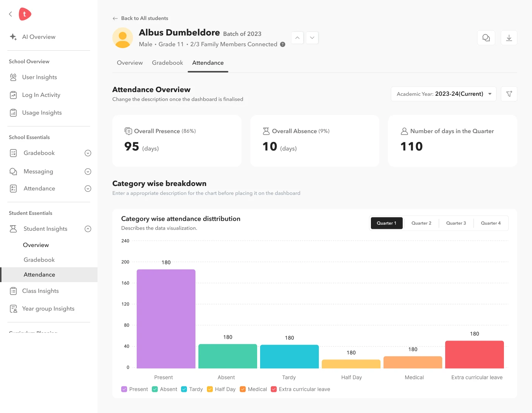Viewport: 532px width, 413px height.
Task: Click the red 't' app logo
Action: pos(25,14)
